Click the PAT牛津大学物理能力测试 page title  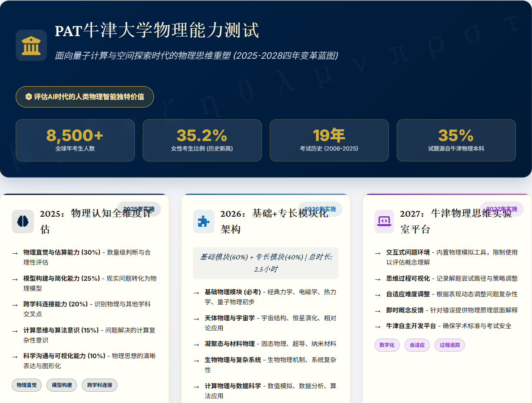click(x=157, y=30)
